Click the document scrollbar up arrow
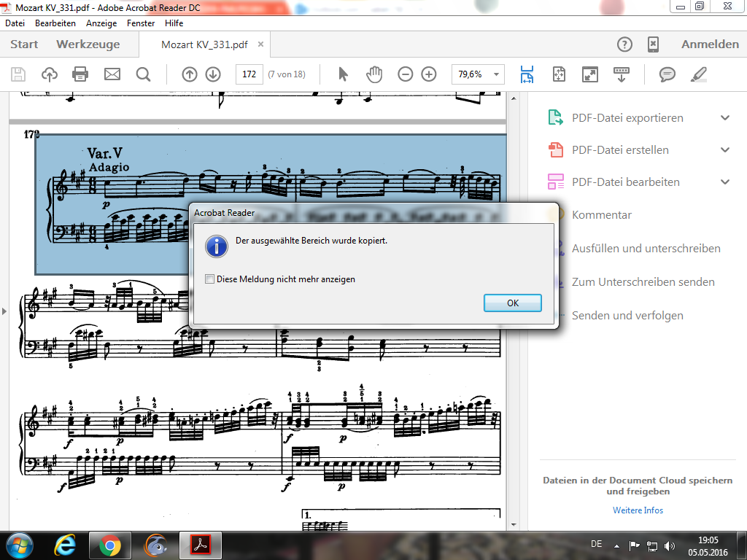 514,98
